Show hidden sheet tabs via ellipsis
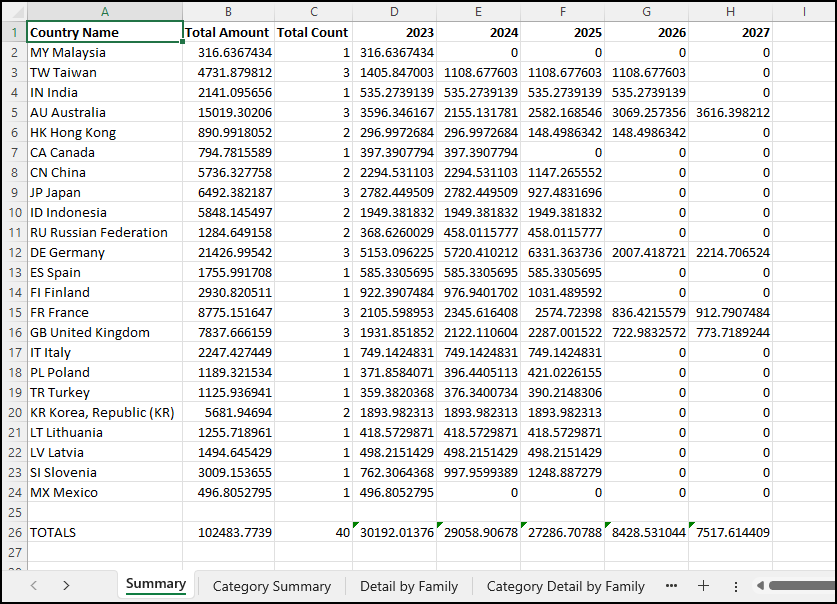Screen dimensions: 837x604 click(671, 586)
